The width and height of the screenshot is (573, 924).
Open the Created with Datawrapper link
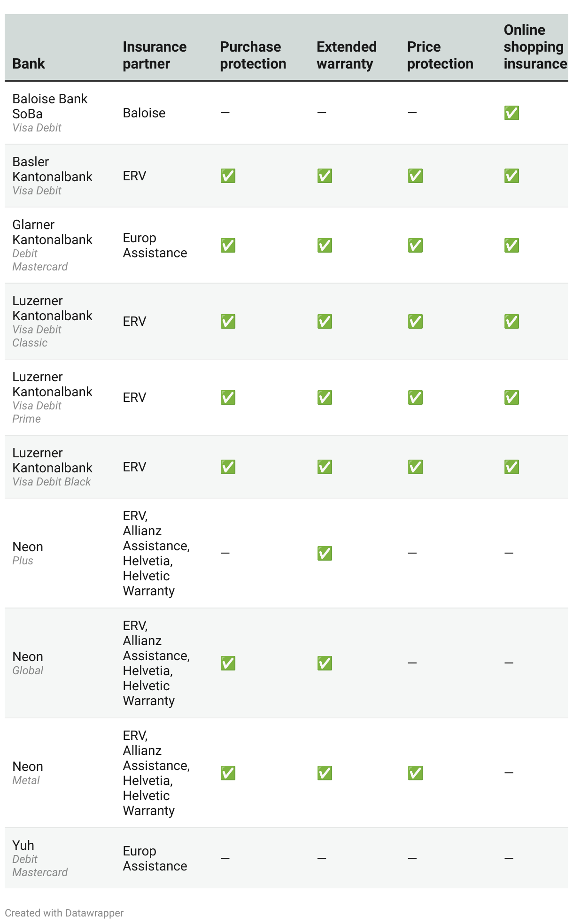(64, 913)
